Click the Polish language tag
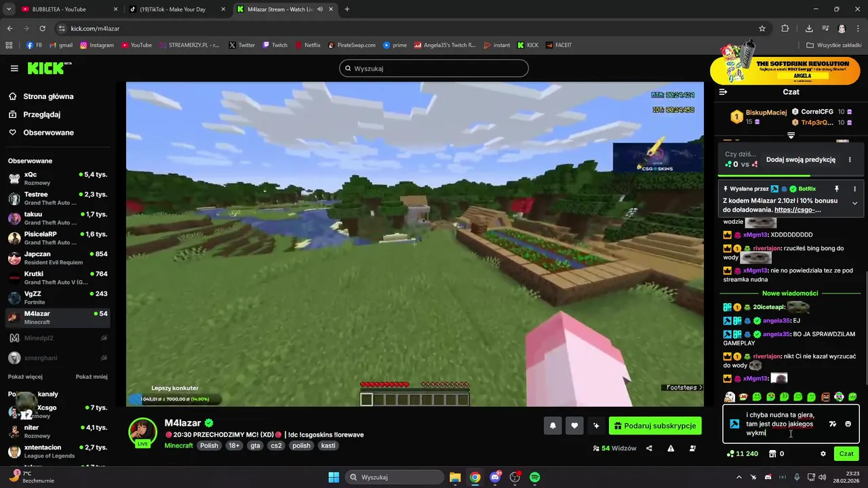Viewport: 868px width, 488px height. (209, 445)
